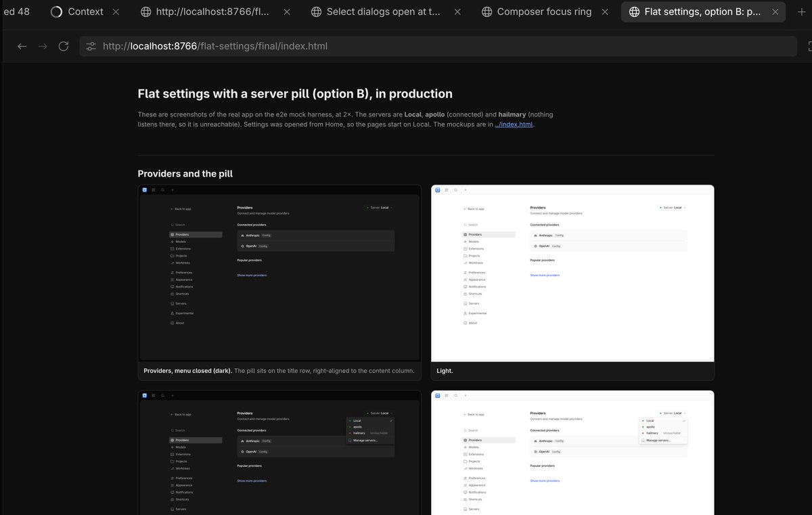
Task: Switch to the Context tab
Action: [85, 12]
